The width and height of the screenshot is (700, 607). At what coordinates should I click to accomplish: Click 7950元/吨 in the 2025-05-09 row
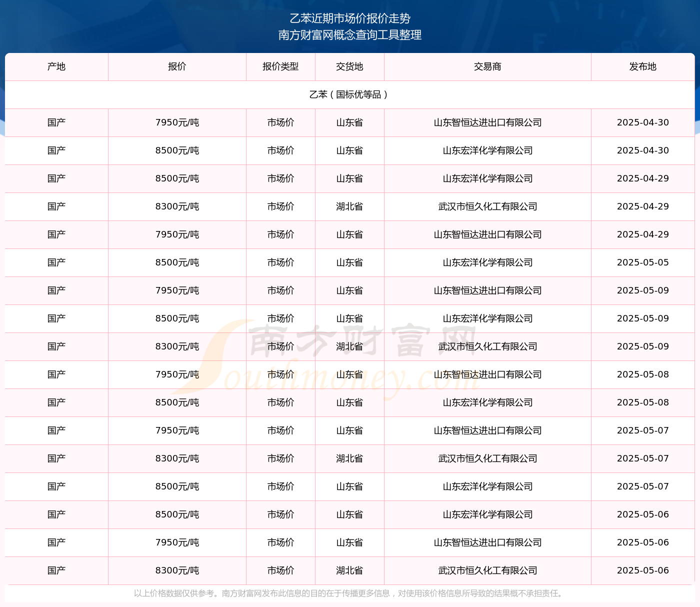177,290
